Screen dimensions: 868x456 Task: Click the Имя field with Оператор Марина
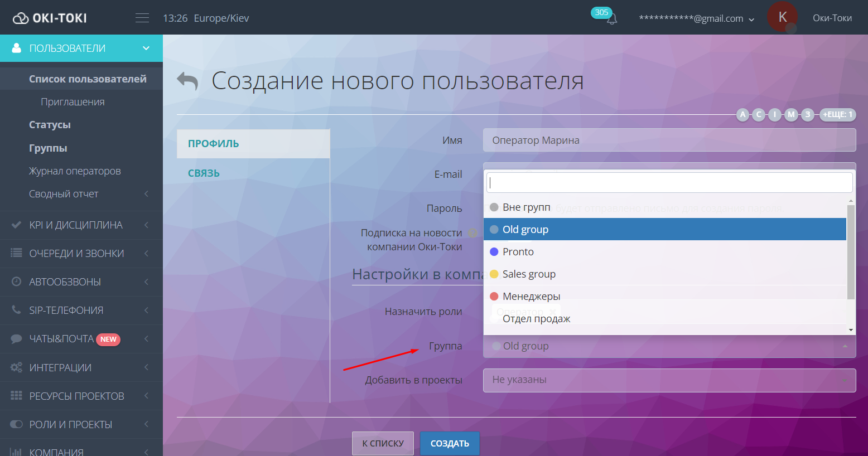(x=669, y=140)
